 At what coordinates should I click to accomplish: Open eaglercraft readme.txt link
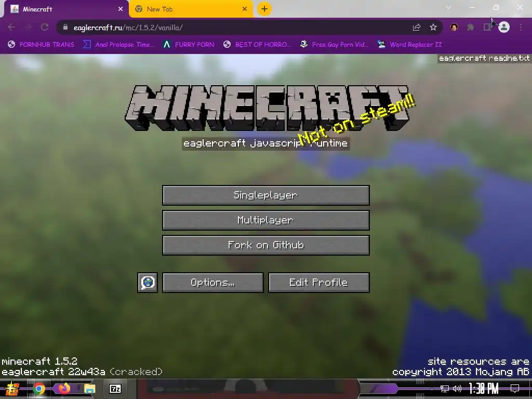484,58
